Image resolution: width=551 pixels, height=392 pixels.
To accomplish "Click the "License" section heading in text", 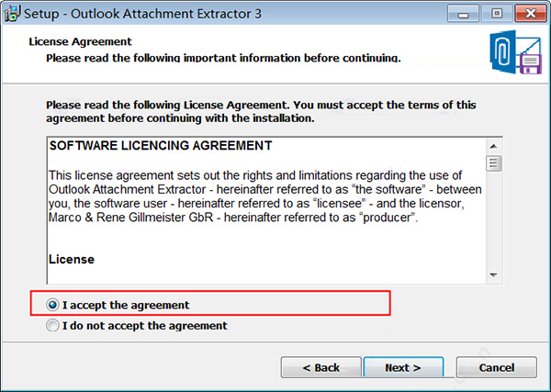I will [72, 260].
